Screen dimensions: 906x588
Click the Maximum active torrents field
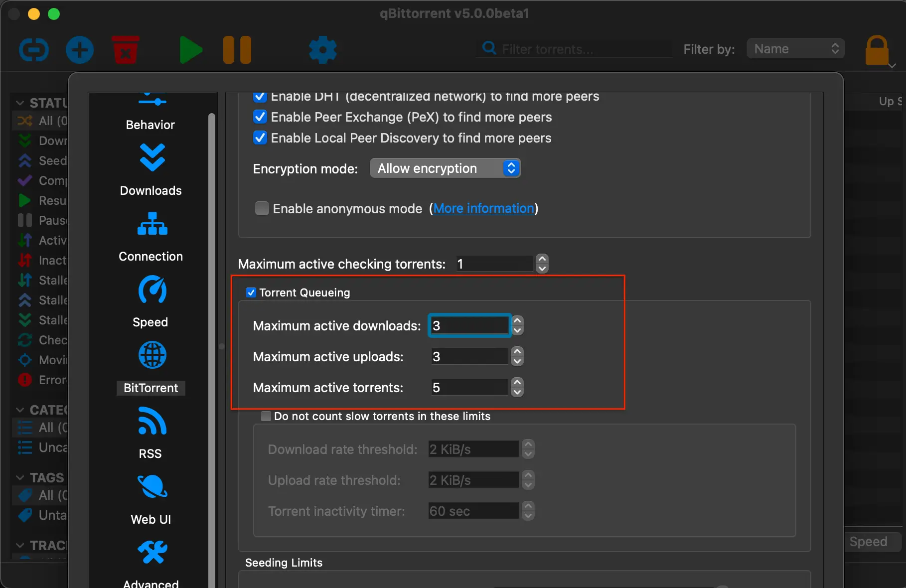tap(469, 388)
